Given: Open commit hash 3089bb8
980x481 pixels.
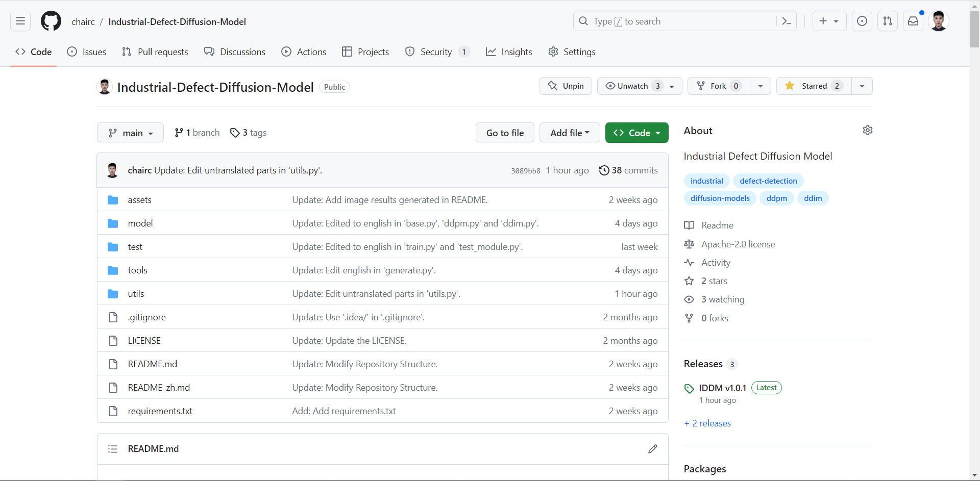Looking at the screenshot, I should coord(526,171).
